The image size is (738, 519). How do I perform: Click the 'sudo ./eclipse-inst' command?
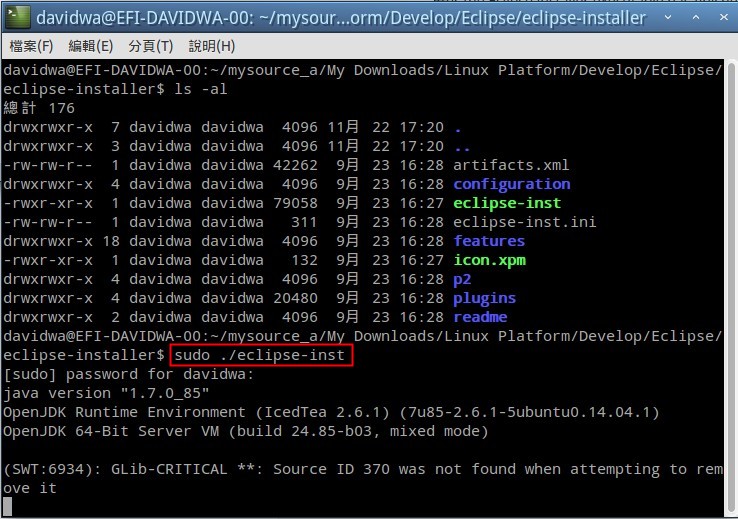tap(259, 355)
